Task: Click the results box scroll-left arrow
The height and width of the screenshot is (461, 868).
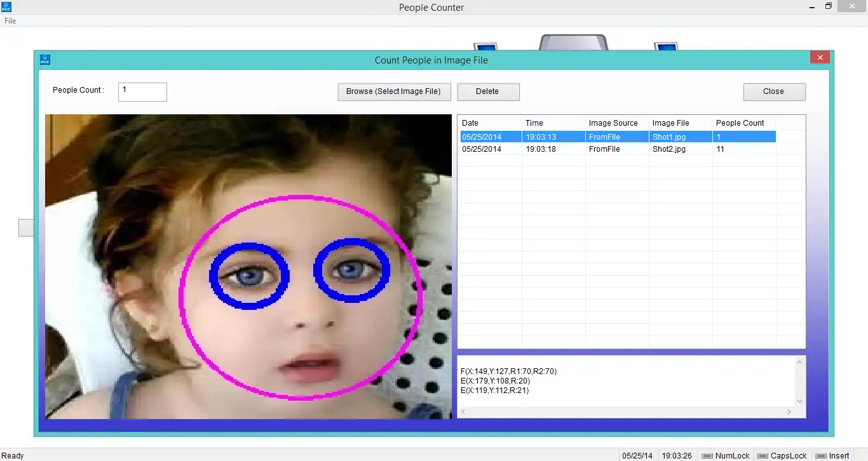Action: click(x=463, y=412)
